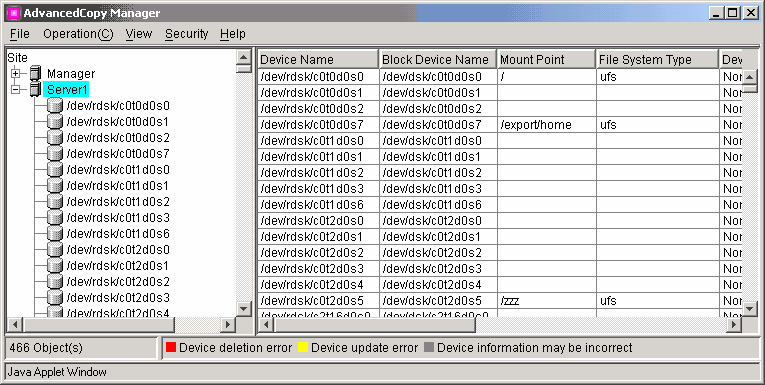Select /dev/rdsk/c0t1d0s6 label in tree
This screenshot has width=765, height=385.
[118, 234]
